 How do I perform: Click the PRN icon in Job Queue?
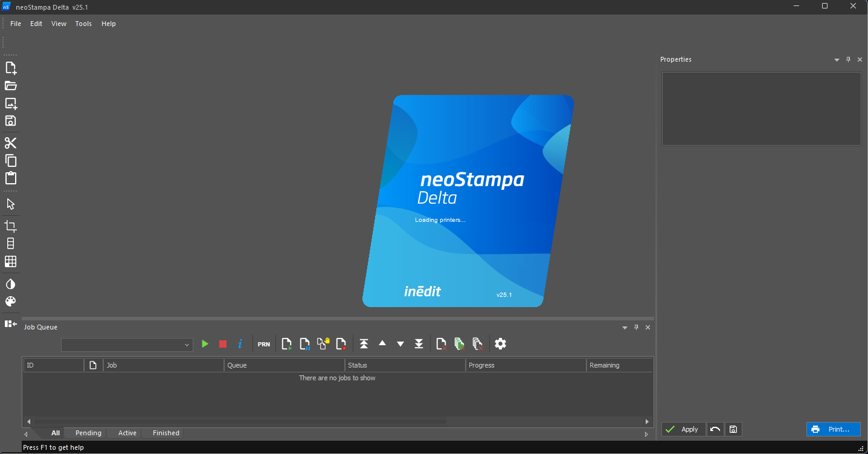coord(264,344)
